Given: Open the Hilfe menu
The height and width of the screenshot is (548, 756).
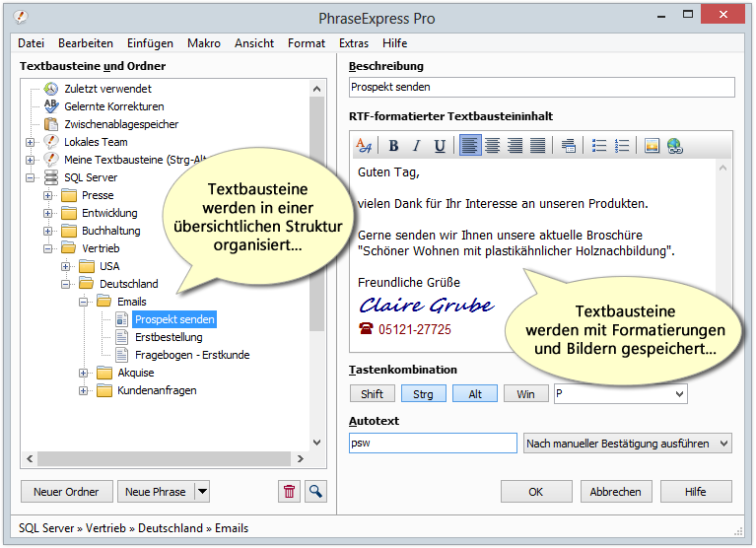Looking at the screenshot, I should pyautogui.click(x=395, y=43).
